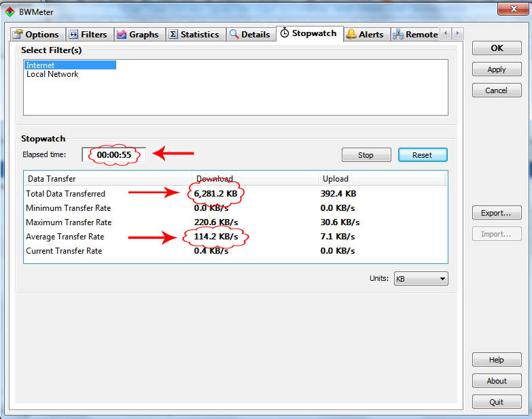Viewport: 532px width, 419px height.
Task: Switch to the Filters tab
Action: 89,34
